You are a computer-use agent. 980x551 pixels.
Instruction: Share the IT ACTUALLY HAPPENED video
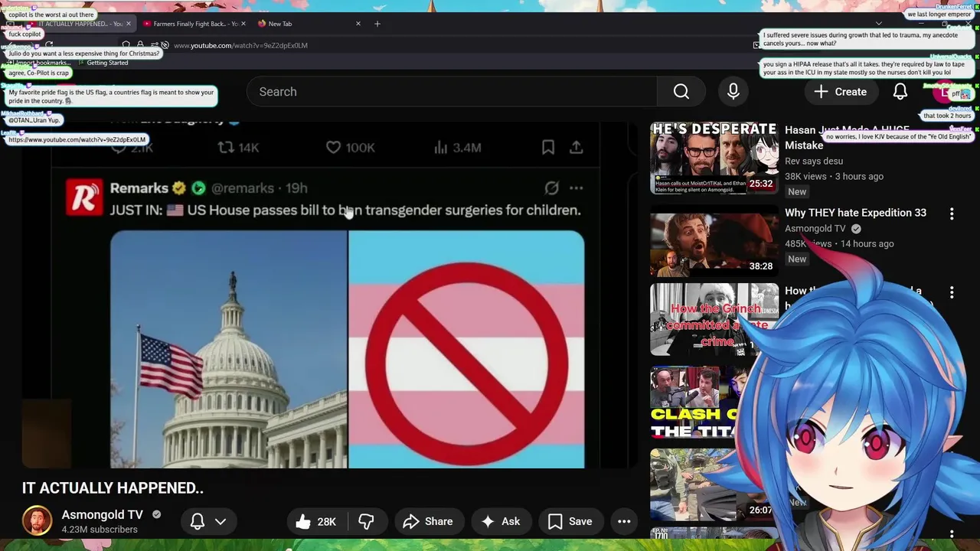click(x=428, y=522)
